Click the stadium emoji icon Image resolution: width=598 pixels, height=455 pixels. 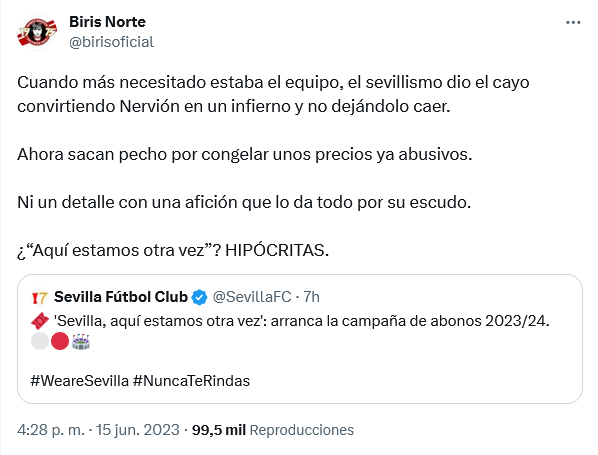[80, 341]
